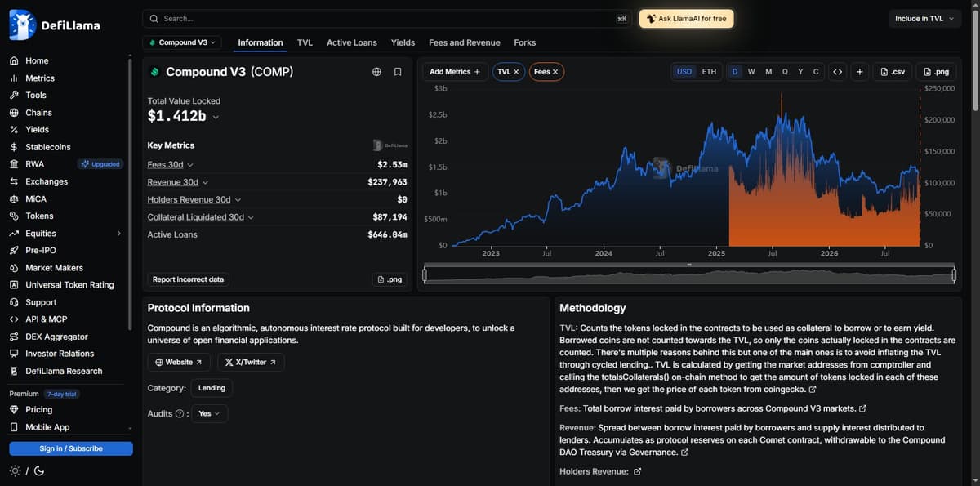
Task: Expand the Holders Revenue 30d metric
Action: [x=194, y=199]
